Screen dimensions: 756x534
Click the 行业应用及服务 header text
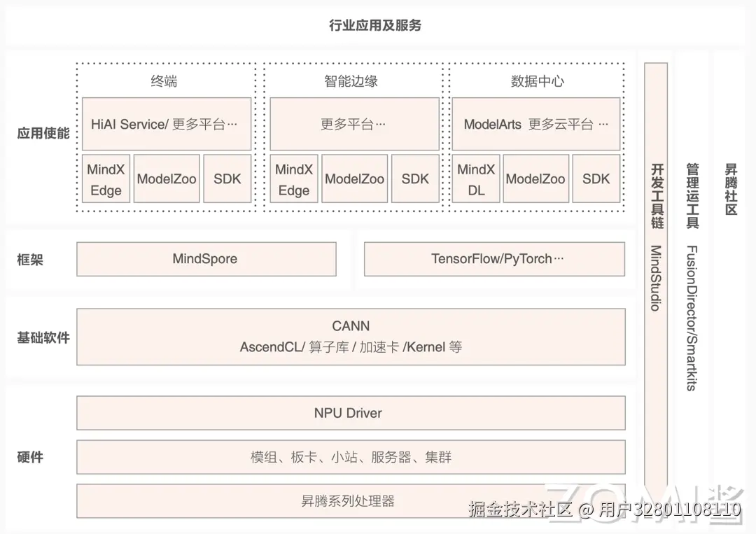click(x=375, y=25)
